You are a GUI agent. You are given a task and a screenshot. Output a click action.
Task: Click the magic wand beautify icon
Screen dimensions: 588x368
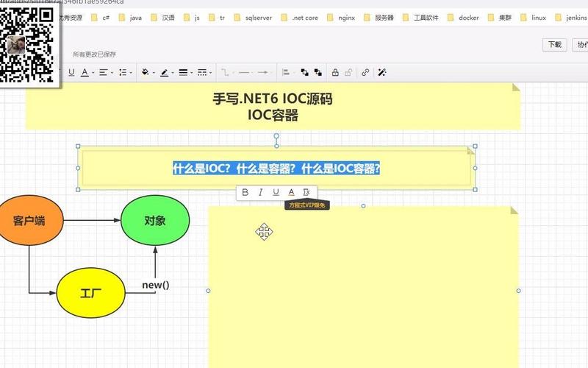[382, 72]
